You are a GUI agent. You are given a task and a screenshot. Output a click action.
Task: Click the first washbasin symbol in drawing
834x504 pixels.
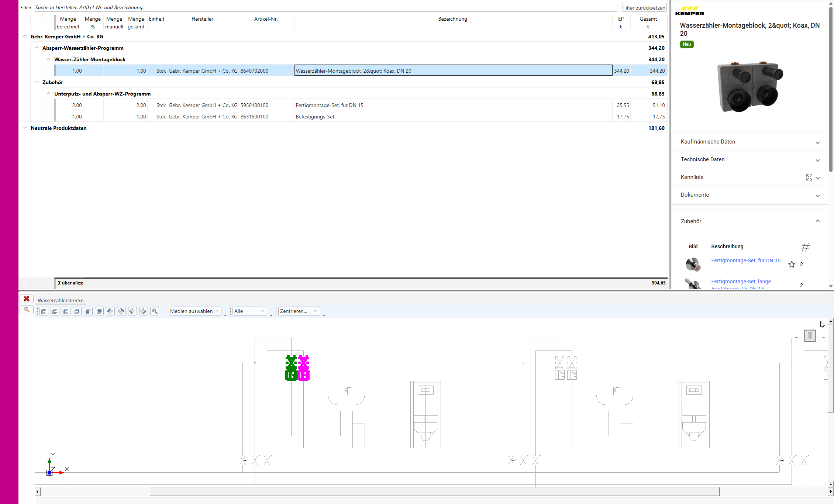pos(346,396)
